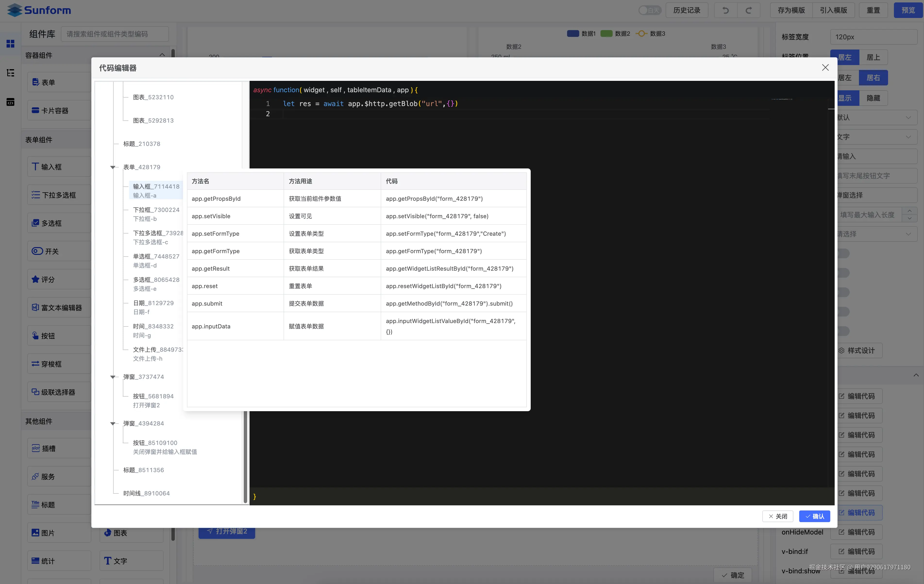Collapse the 表单_428179 tree node

[x=112, y=167]
